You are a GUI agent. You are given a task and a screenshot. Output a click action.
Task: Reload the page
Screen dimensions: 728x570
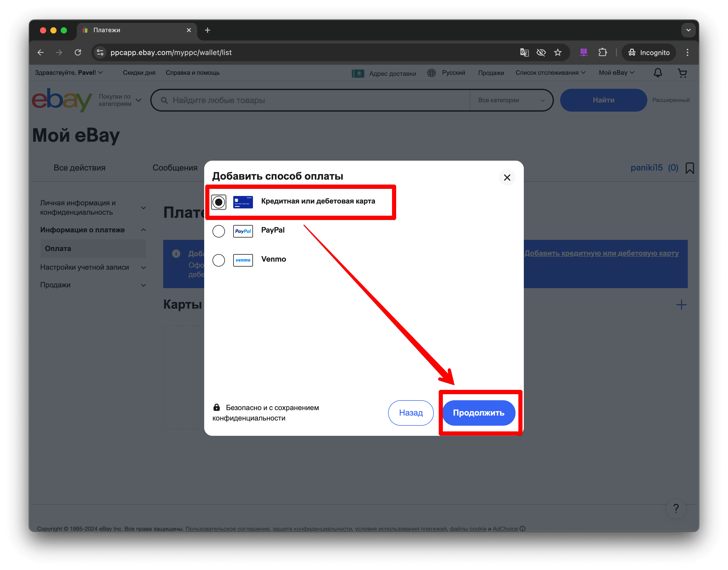tap(78, 52)
